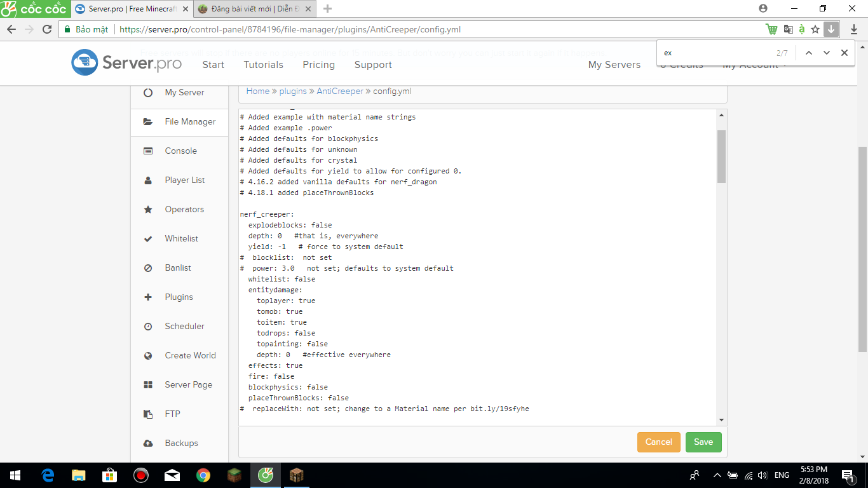Open the Console via its terminal icon

(148, 151)
